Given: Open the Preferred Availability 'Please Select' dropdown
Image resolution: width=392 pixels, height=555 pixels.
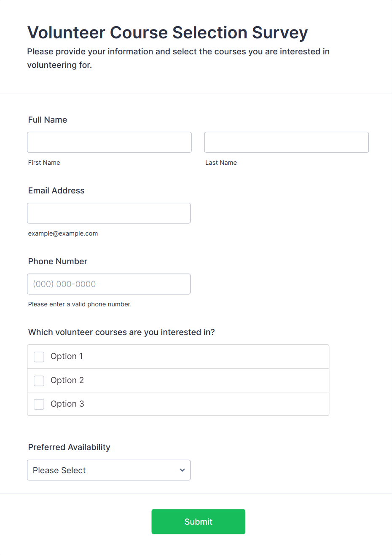Looking at the screenshot, I should pos(109,470).
